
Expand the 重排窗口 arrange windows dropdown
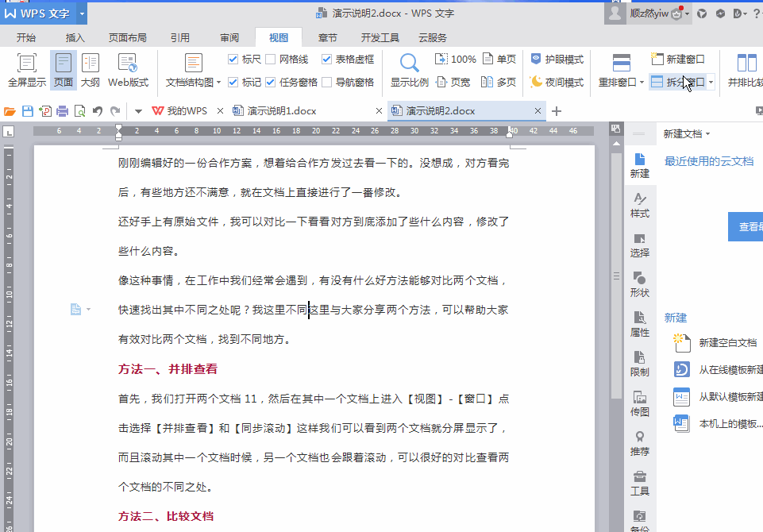click(642, 83)
